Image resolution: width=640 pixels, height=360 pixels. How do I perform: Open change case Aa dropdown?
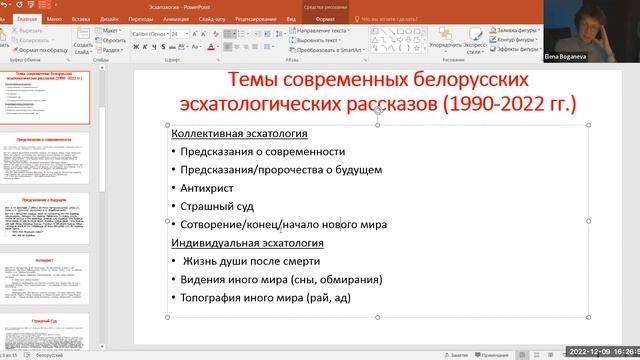coord(196,47)
